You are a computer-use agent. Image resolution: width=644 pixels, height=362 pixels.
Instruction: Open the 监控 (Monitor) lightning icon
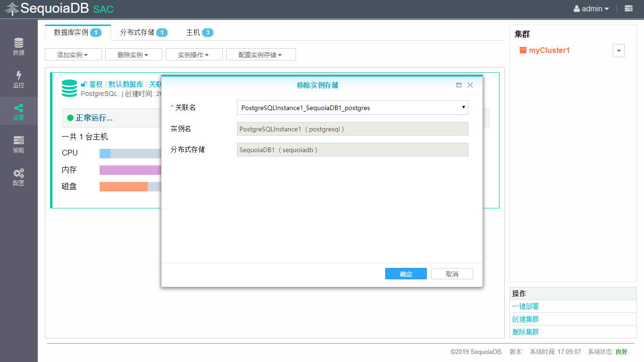pyautogui.click(x=18, y=79)
